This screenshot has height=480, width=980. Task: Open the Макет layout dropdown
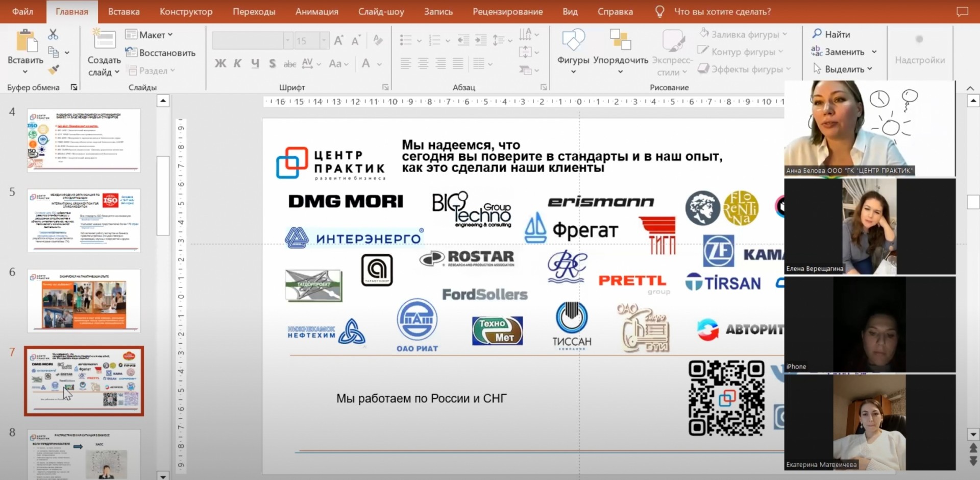click(x=149, y=35)
